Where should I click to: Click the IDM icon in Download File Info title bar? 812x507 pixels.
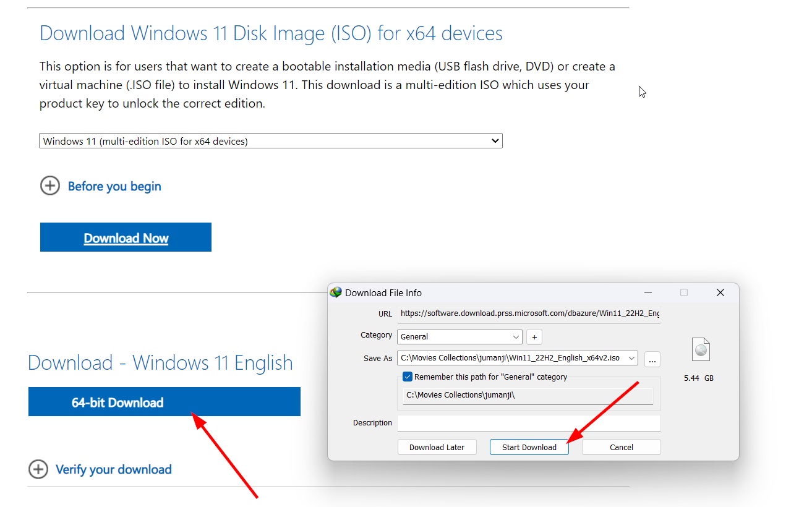[x=336, y=292]
